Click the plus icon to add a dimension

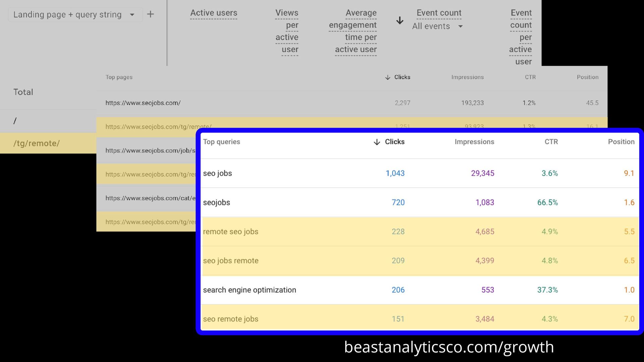(x=150, y=14)
